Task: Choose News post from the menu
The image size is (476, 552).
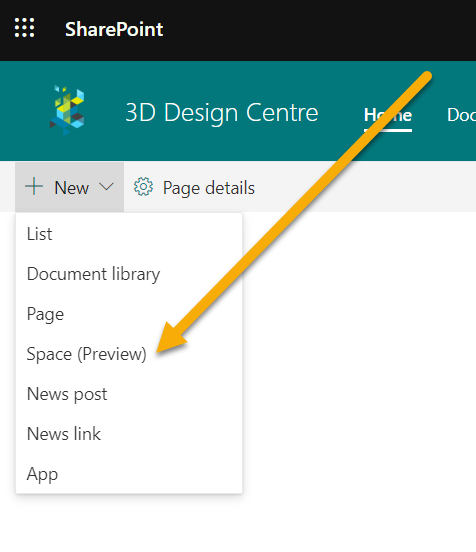Action: coord(129,394)
